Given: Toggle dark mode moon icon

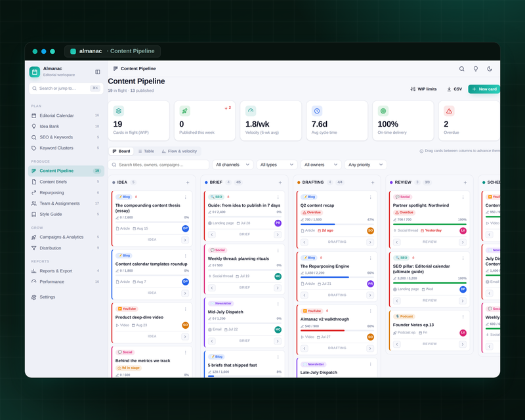Looking at the screenshot, I should pos(490,69).
